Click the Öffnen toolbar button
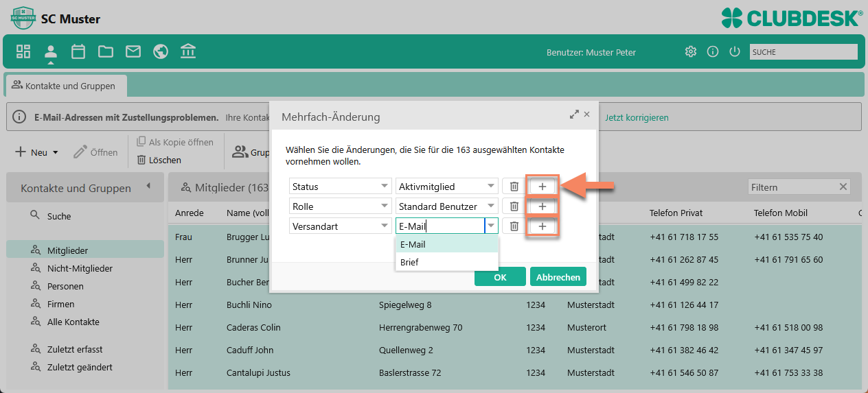Screen dimensions: 868x393 pos(95,152)
